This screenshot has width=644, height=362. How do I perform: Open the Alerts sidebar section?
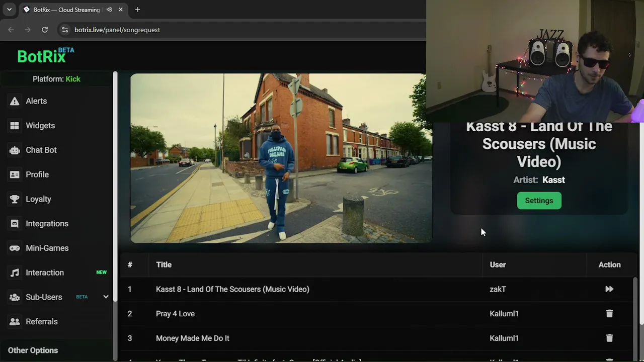pos(36,101)
